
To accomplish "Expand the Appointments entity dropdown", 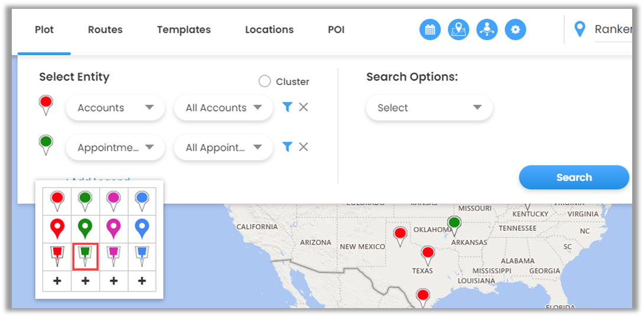I will [x=115, y=147].
